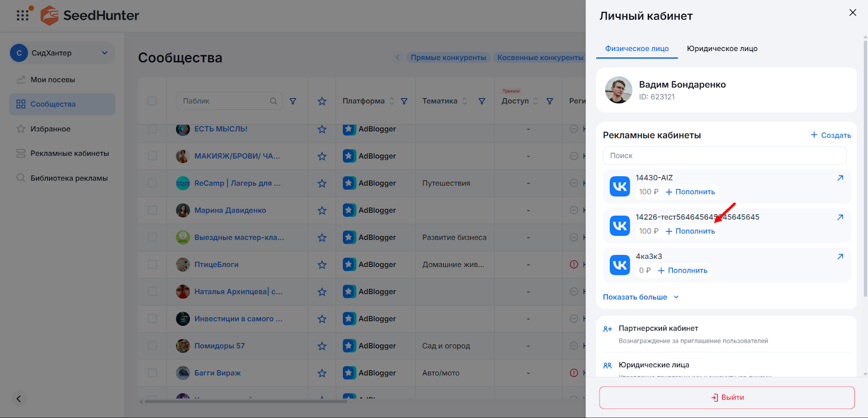Select the checkbox for Помидоры 57 row
Screen dimensions: 868x418
tap(152, 346)
